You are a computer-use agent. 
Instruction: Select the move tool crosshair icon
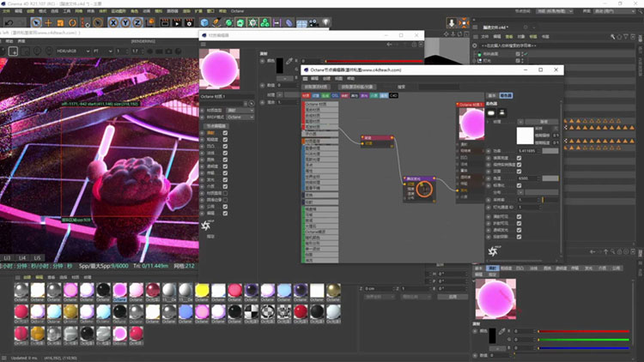[x=48, y=22]
